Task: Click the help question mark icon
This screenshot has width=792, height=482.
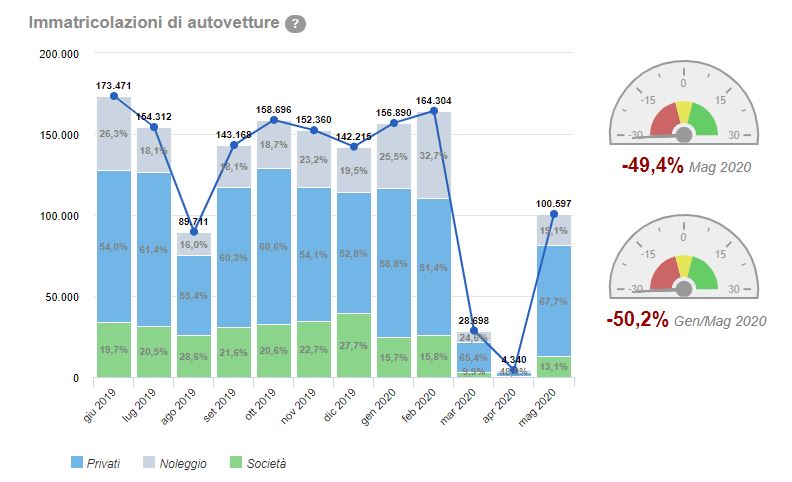Action: [295, 24]
